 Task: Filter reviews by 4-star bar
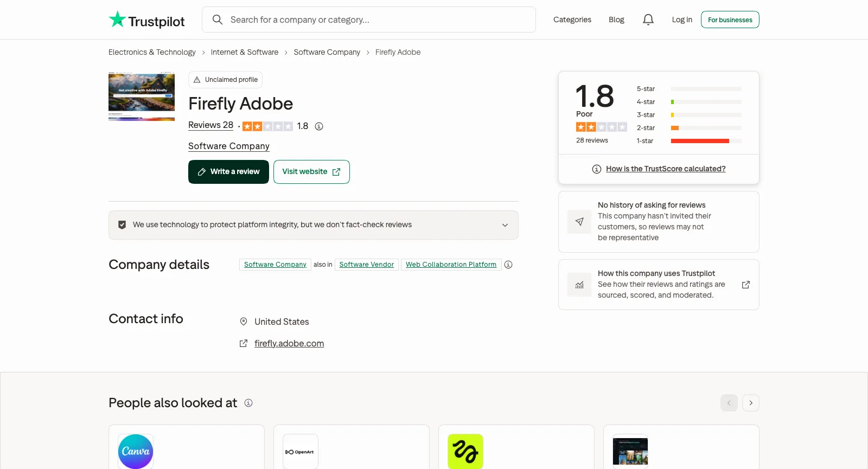click(x=689, y=102)
